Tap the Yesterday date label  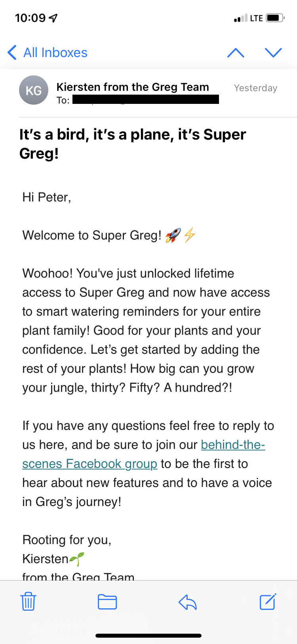255,88
